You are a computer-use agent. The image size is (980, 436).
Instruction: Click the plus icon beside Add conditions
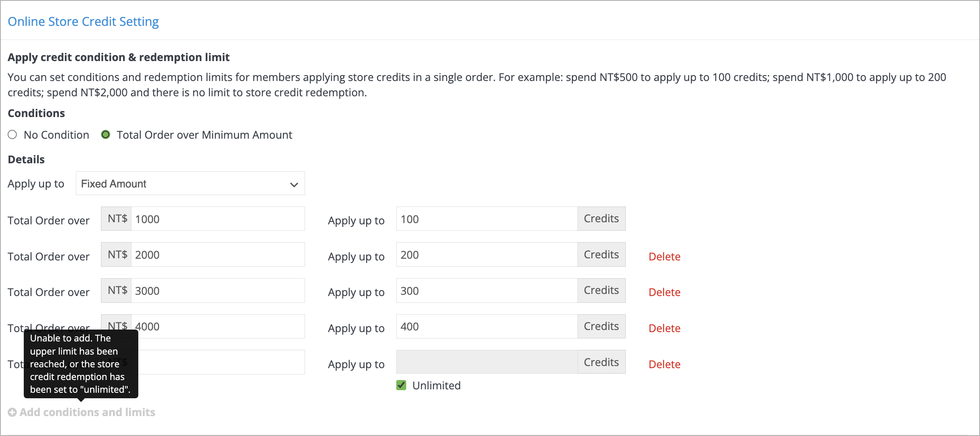tap(12, 412)
